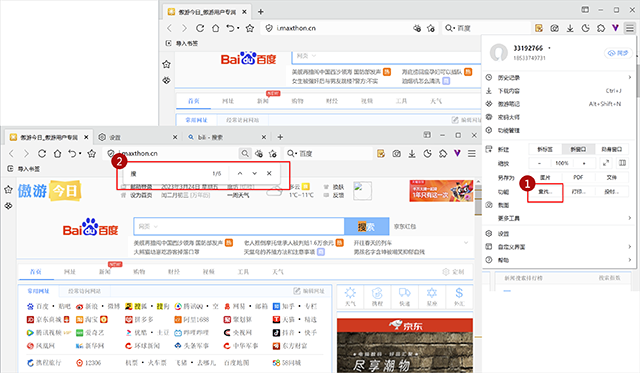Toggle the fullscreen icon next to the zoom controls
Viewport: 640px width, 373px height.
606,163
